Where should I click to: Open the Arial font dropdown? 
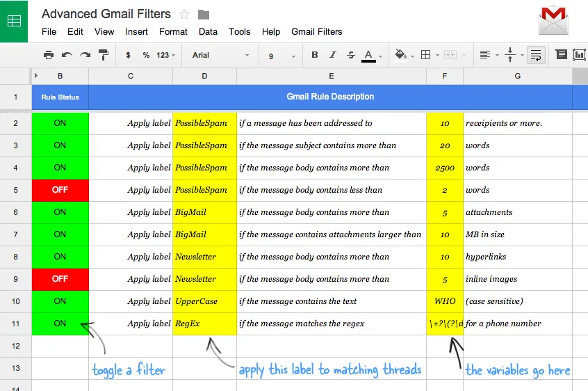pyautogui.click(x=220, y=55)
